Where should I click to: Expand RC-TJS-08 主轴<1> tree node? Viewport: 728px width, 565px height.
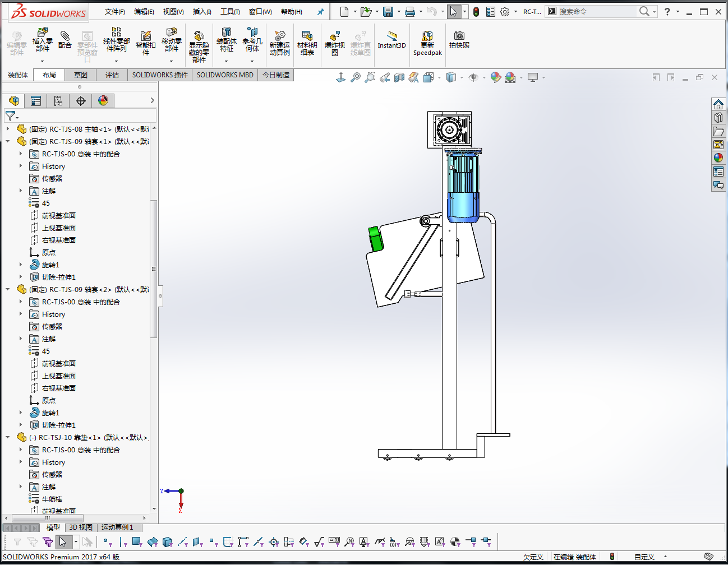[x=8, y=129]
